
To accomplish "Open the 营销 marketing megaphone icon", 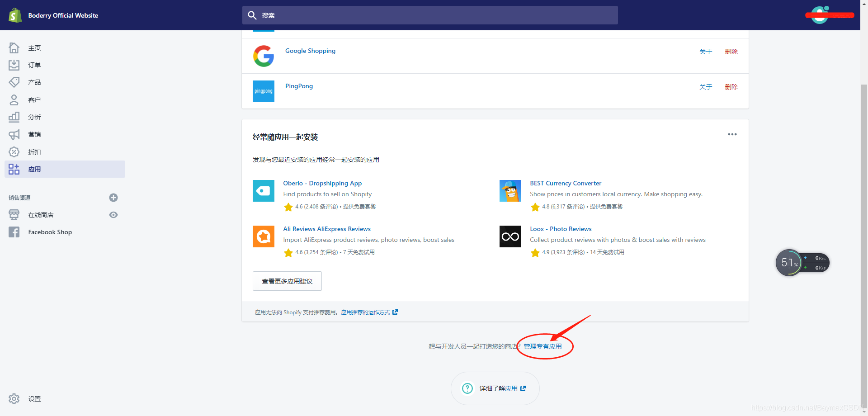I will point(14,134).
